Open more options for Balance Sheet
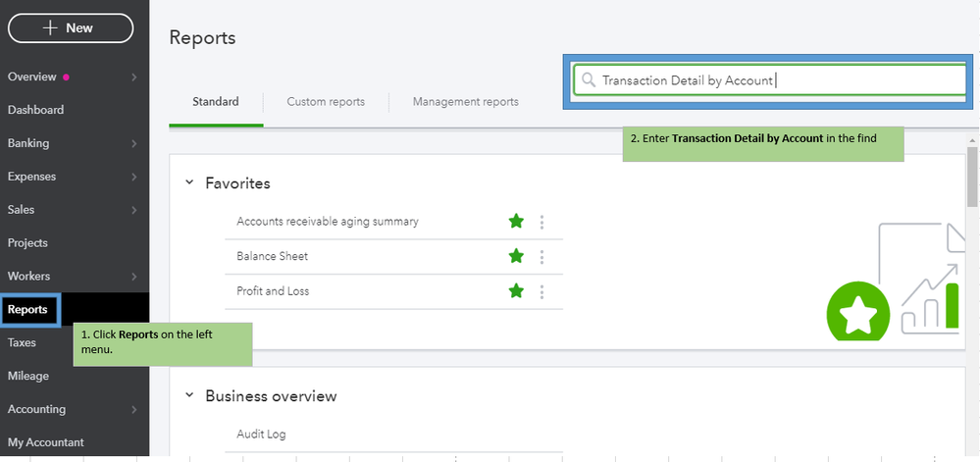This screenshot has width=980, height=462. (x=542, y=257)
